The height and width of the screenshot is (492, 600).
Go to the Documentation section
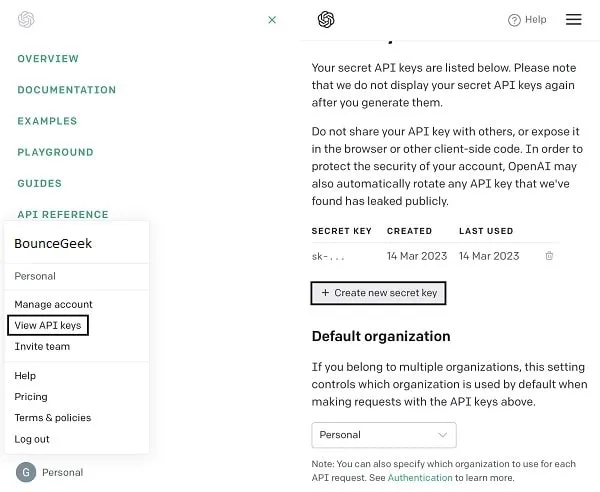point(67,90)
